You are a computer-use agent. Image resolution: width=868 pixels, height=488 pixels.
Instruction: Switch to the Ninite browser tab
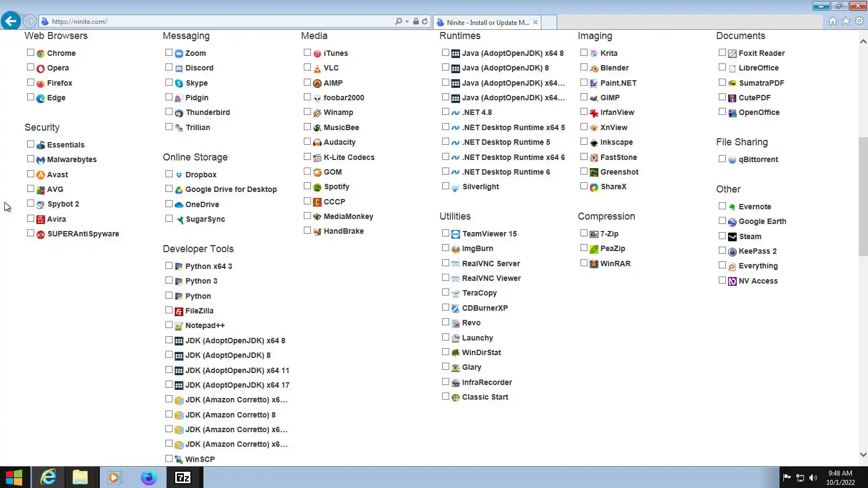coord(487,22)
